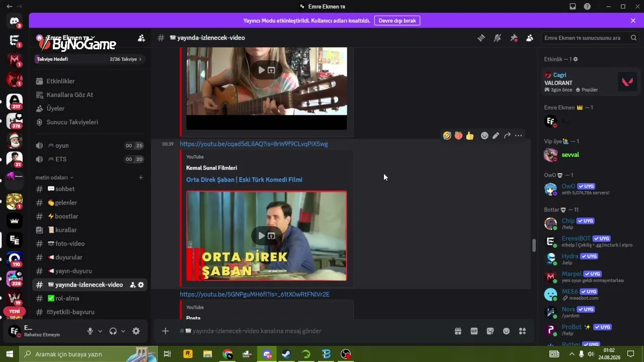644x362 pixels.
Task: Open yayında-izlenecek-video channel settings gear
Action: tap(141, 285)
